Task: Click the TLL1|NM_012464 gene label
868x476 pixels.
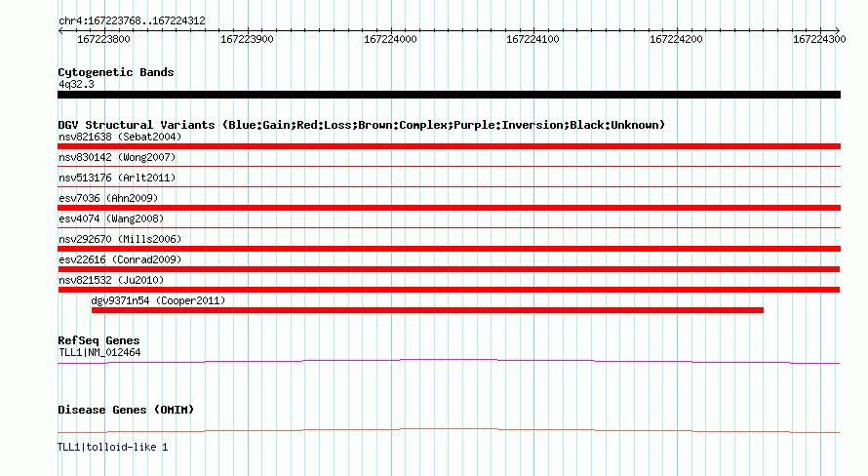Action: (99, 352)
